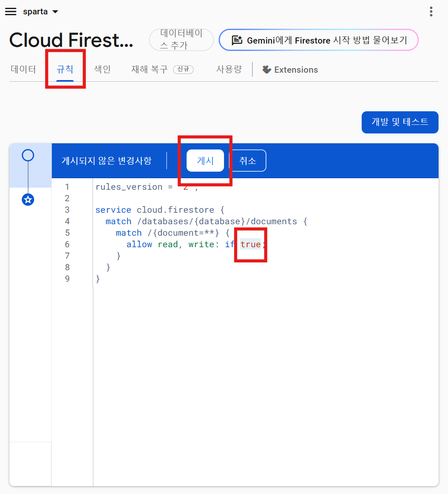Open the 사용량 tab
This screenshot has height=494, width=448.
229,69
